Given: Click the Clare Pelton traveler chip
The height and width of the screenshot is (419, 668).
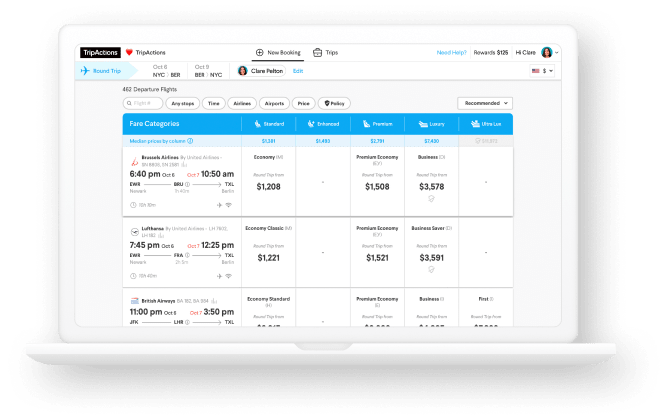Looking at the screenshot, I should pyautogui.click(x=261, y=71).
